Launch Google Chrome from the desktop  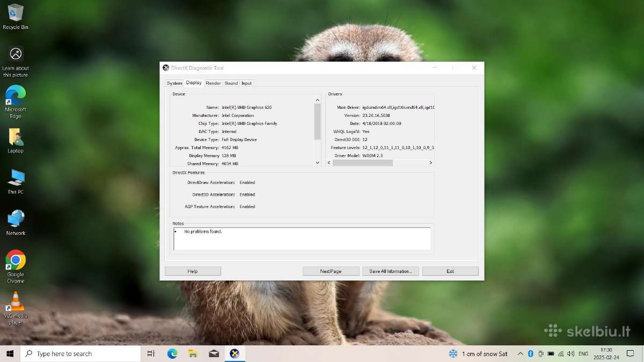(x=16, y=267)
